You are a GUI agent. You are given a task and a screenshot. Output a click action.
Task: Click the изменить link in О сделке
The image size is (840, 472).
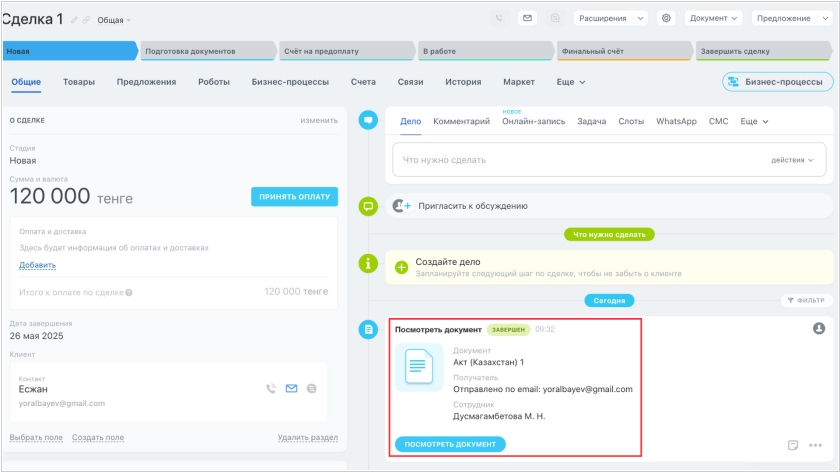click(x=319, y=121)
